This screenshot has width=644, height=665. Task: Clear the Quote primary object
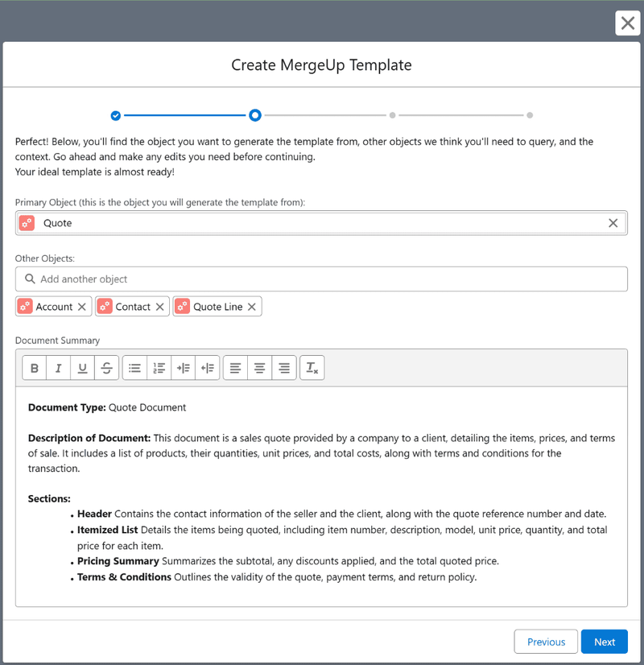(613, 223)
